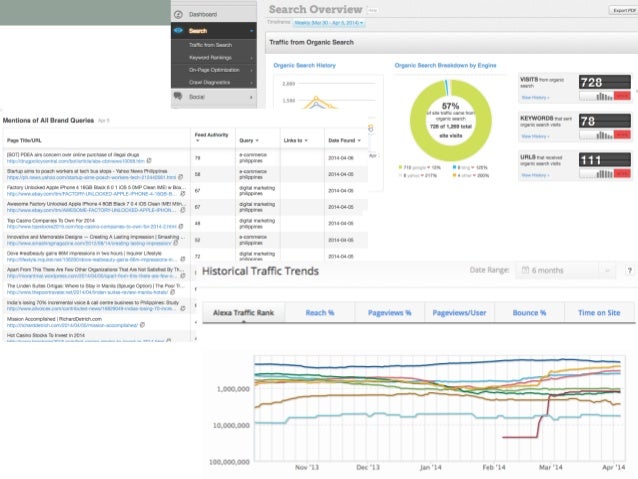Switch to the Bounce % tab
Screen dimensions: 638x479
click(529, 313)
